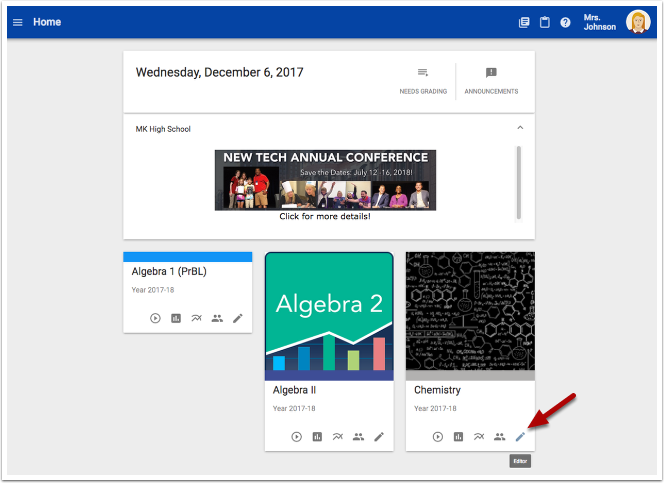
Task: Click the Home title in header
Action: tap(47, 22)
